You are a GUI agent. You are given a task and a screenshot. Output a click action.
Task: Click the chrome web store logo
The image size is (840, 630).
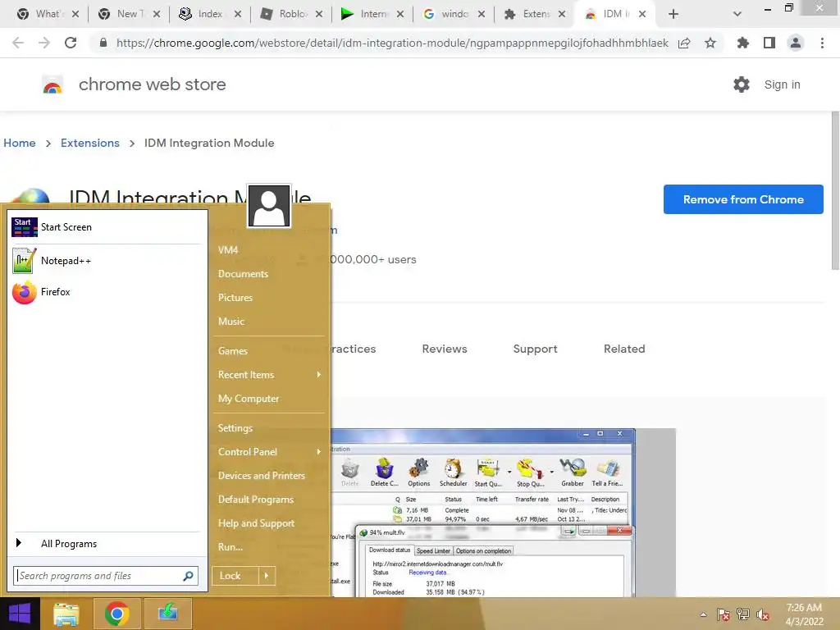point(52,84)
